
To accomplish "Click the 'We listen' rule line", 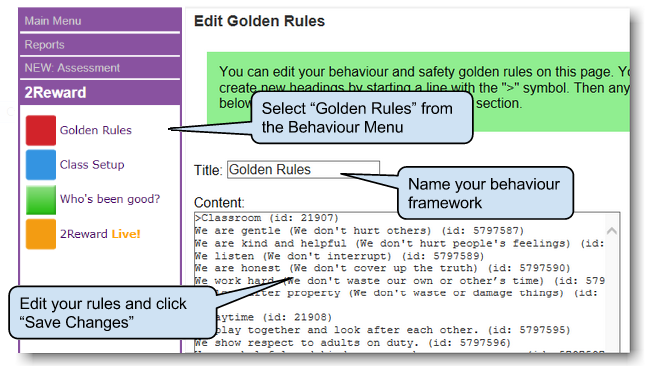I will [x=340, y=256].
